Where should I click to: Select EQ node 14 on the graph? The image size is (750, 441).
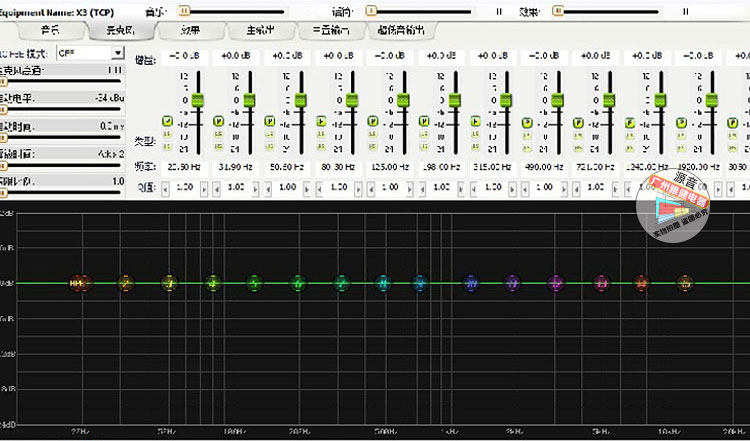click(x=641, y=283)
